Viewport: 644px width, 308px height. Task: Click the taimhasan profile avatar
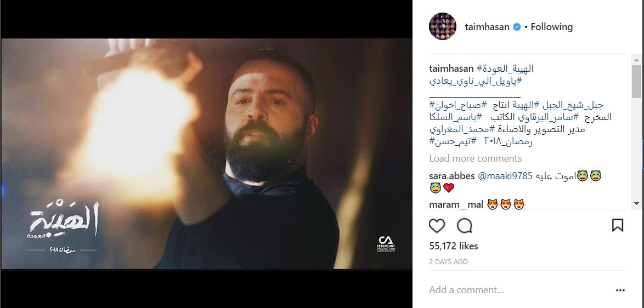point(443,26)
